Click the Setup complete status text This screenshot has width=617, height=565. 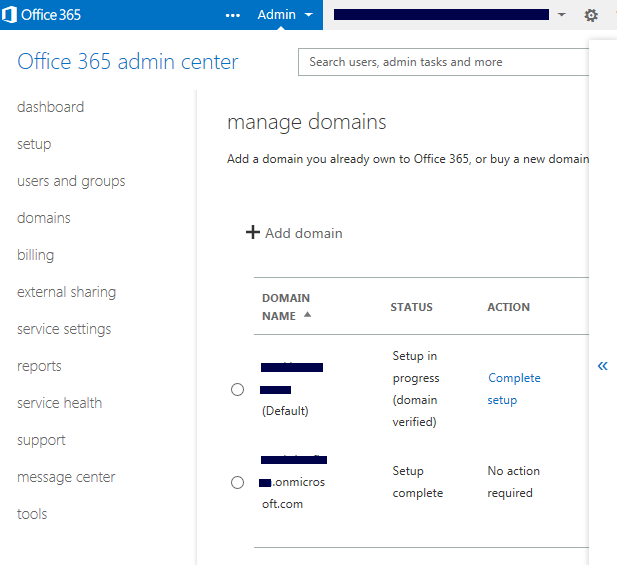tap(417, 482)
